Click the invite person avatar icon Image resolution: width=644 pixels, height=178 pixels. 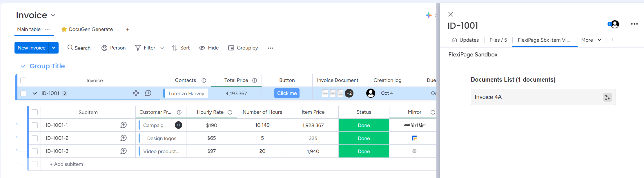(x=613, y=24)
